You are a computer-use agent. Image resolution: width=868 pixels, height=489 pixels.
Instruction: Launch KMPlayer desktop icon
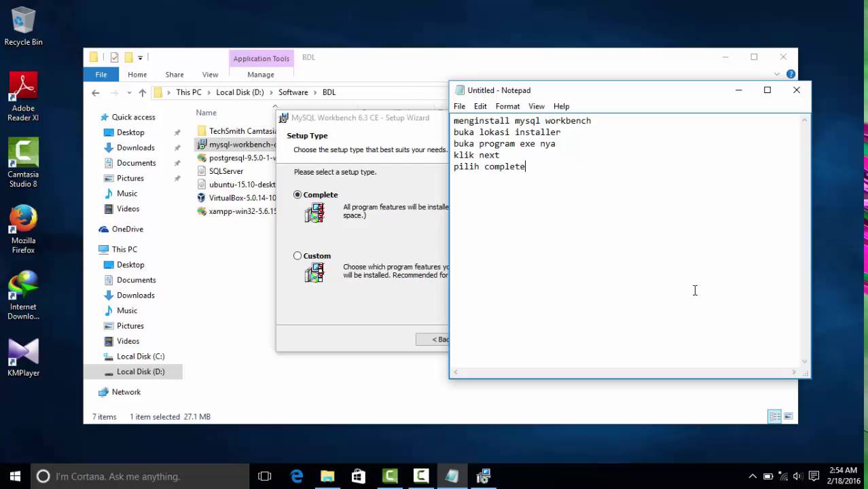(x=23, y=358)
